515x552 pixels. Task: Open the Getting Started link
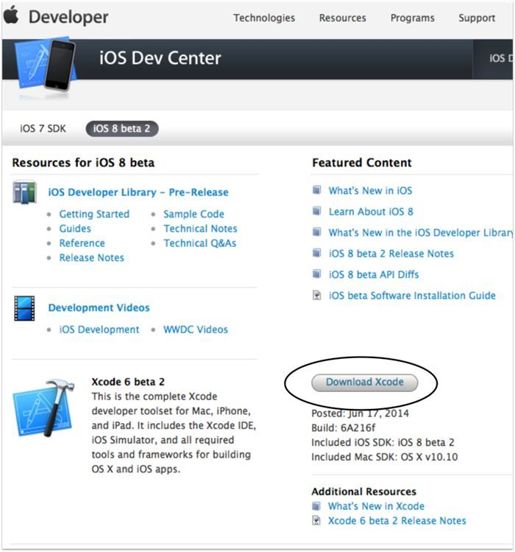94,214
